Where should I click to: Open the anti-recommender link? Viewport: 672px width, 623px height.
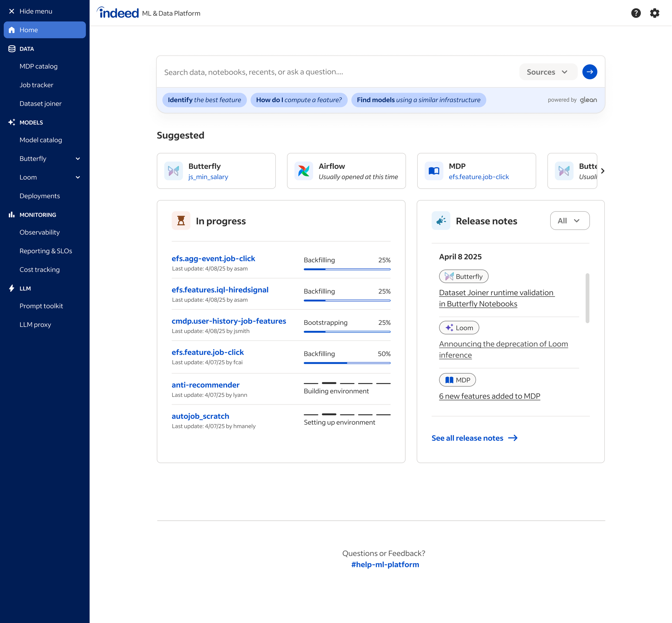pyautogui.click(x=206, y=385)
